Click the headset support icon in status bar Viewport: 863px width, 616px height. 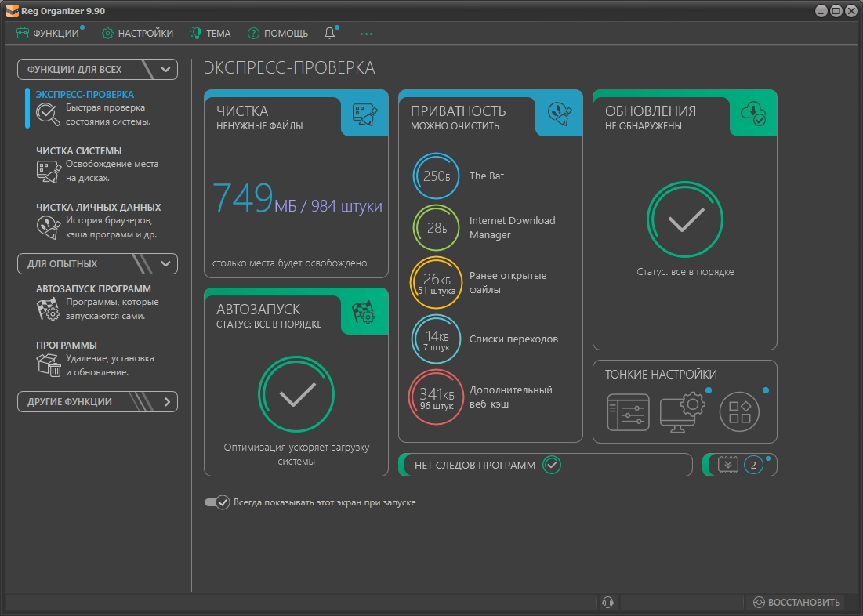pos(607,602)
